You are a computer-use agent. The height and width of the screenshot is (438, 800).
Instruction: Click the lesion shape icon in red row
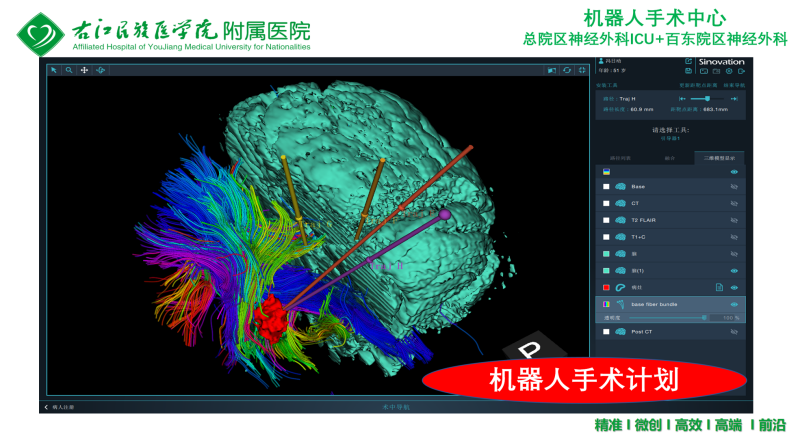click(x=620, y=287)
